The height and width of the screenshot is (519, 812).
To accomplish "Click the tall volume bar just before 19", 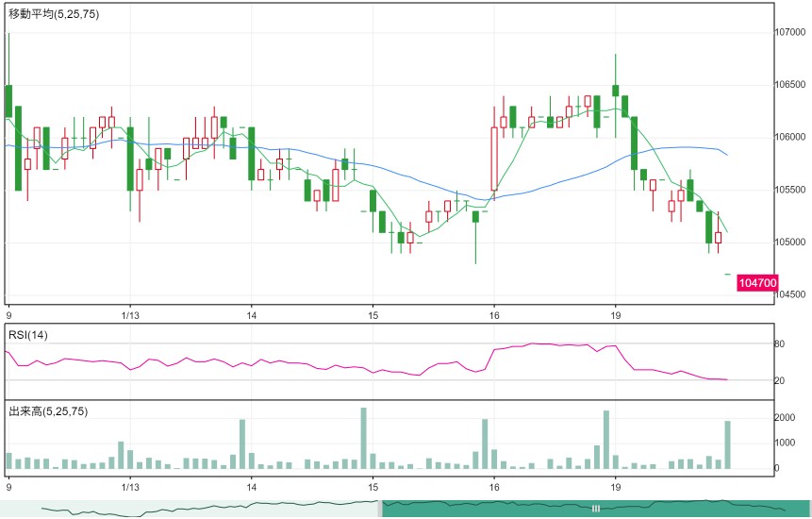I will click(605, 440).
